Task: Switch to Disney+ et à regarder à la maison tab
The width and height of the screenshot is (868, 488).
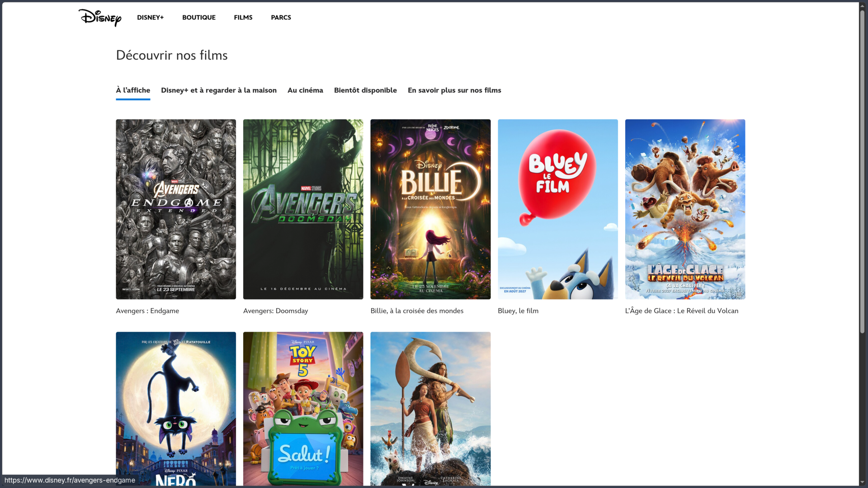Action: (x=219, y=90)
